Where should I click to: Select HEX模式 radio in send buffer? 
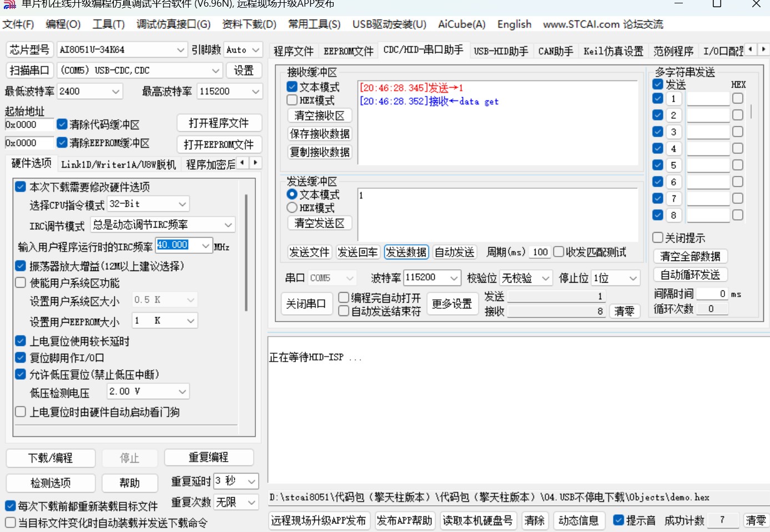click(293, 207)
